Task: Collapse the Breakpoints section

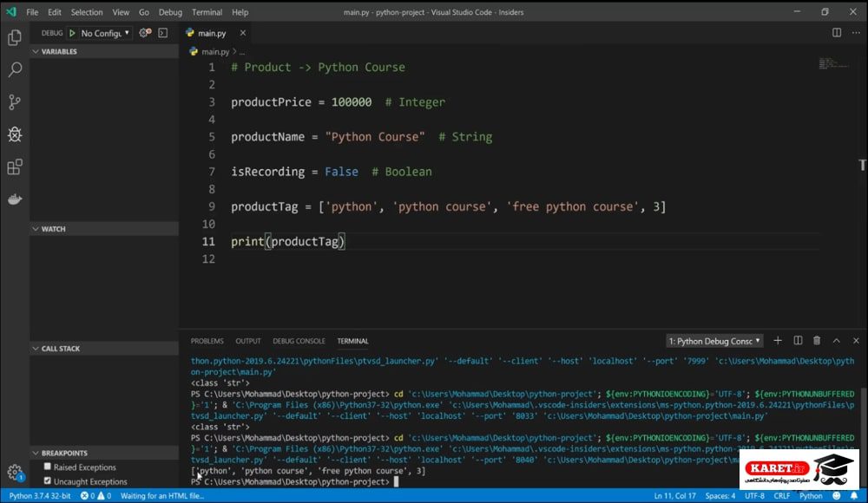Action: (104, 453)
